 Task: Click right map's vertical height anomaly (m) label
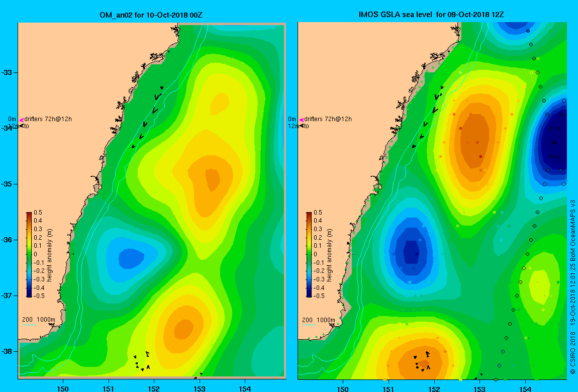(330, 255)
